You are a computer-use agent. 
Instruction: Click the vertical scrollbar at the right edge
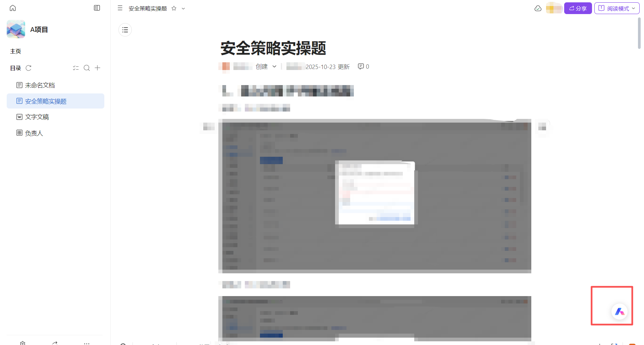pos(639,33)
